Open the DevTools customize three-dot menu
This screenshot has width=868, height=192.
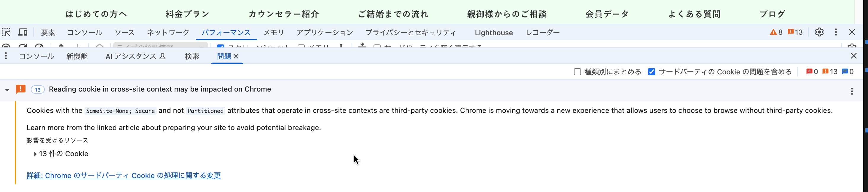[836, 32]
